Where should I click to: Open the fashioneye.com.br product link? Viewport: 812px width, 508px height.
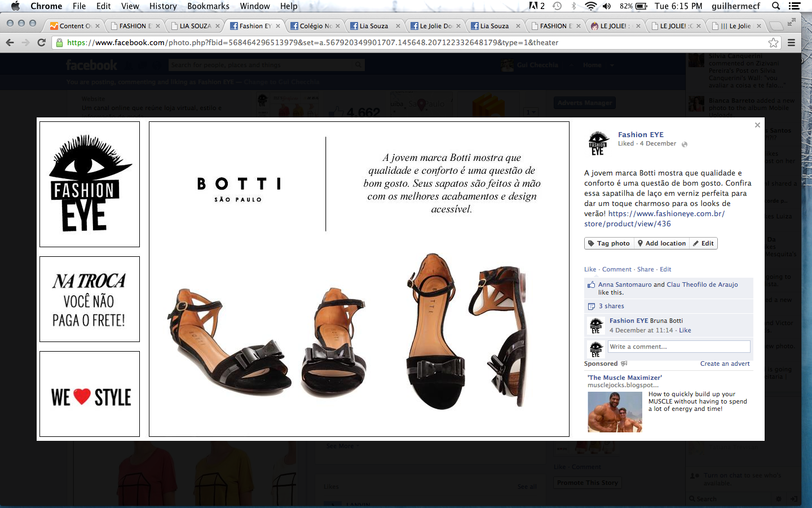654,219
